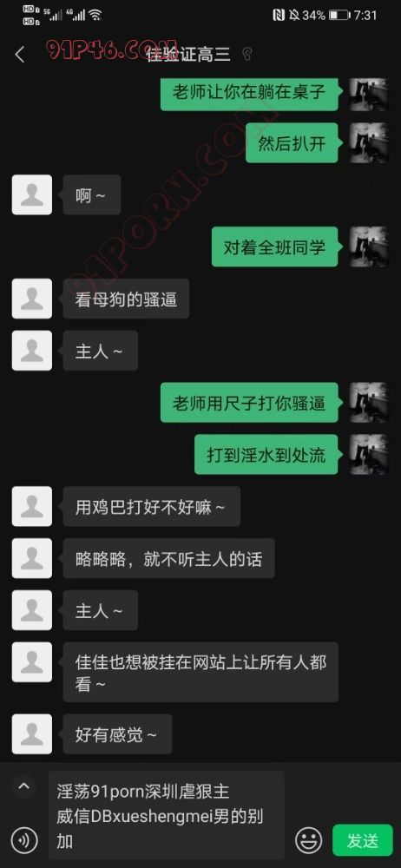401x868 pixels.
Task: Tap the chat title text in header
Action: click(188, 54)
